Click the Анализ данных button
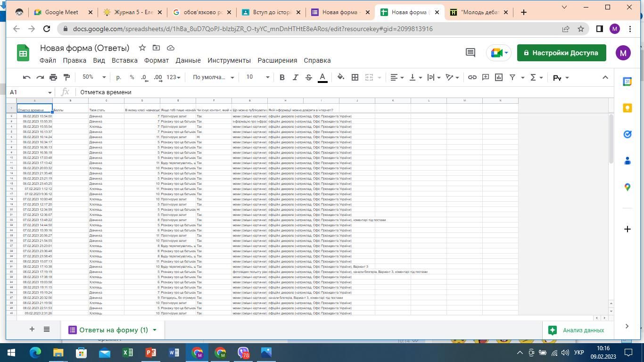The image size is (644, 362). [577, 330]
